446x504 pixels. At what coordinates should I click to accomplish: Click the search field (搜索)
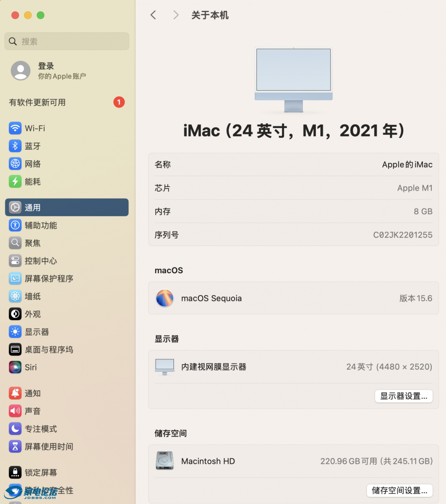[67, 41]
